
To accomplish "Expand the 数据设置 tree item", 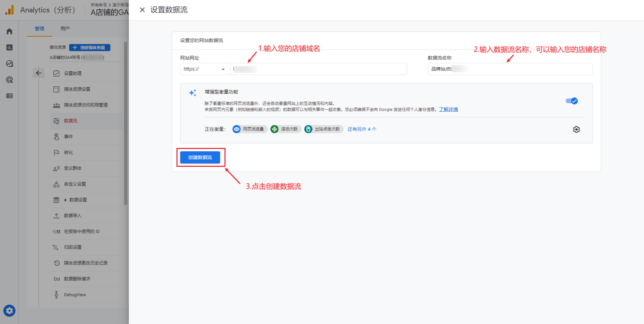I will 65,200.
